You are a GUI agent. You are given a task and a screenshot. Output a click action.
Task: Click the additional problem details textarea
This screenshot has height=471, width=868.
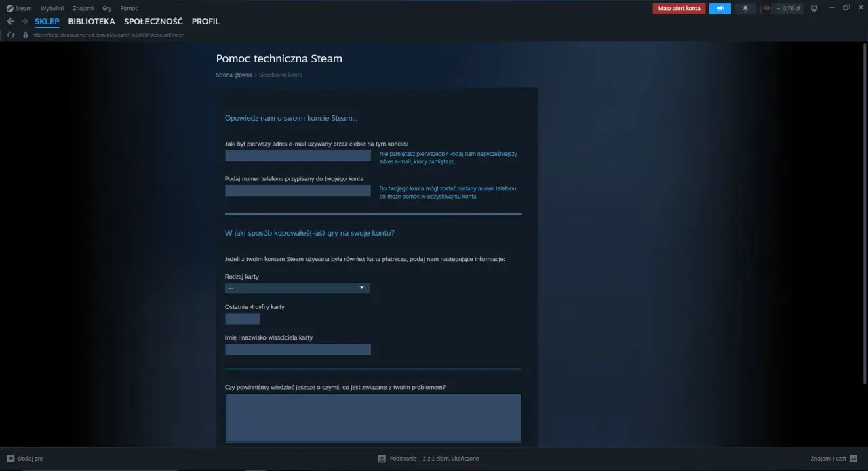click(373, 417)
